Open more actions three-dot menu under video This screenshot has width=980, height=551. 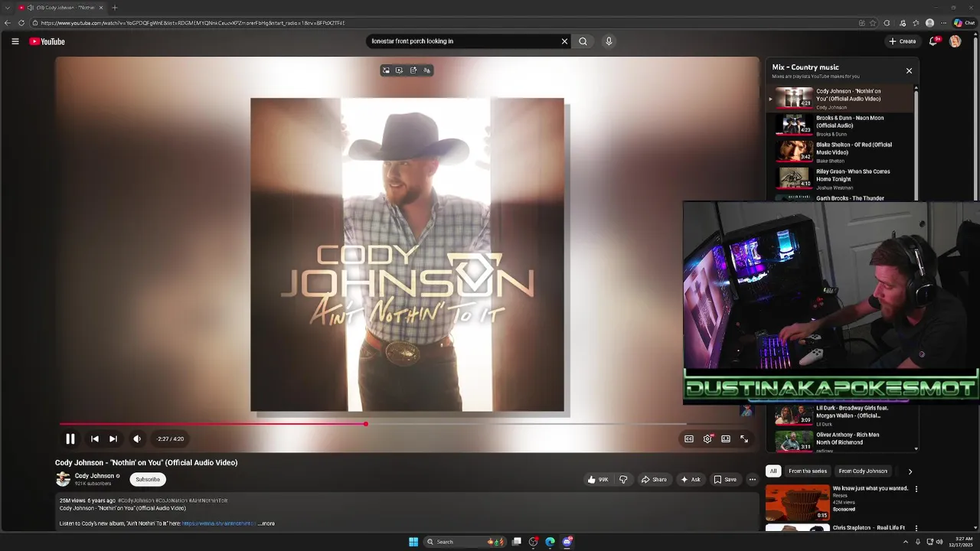[x=752, y=479]
